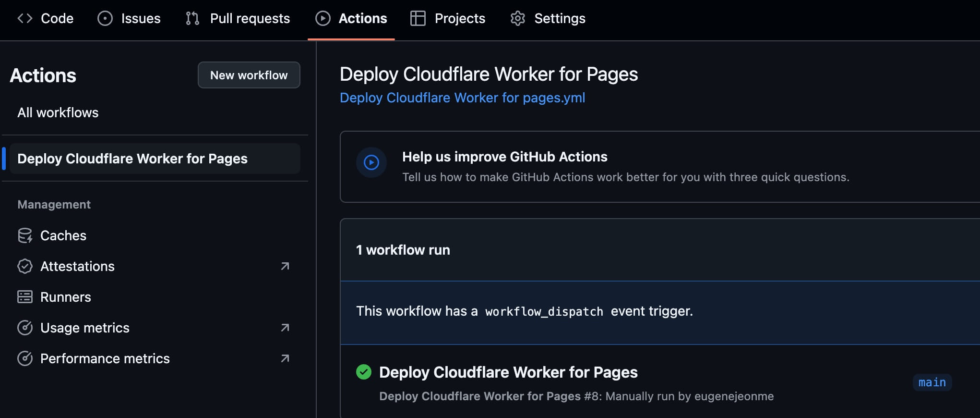Open the Deploy Cloudflare Worker for Pages run
The height and width of the screenshot is (418, 980).
(508, 372)
